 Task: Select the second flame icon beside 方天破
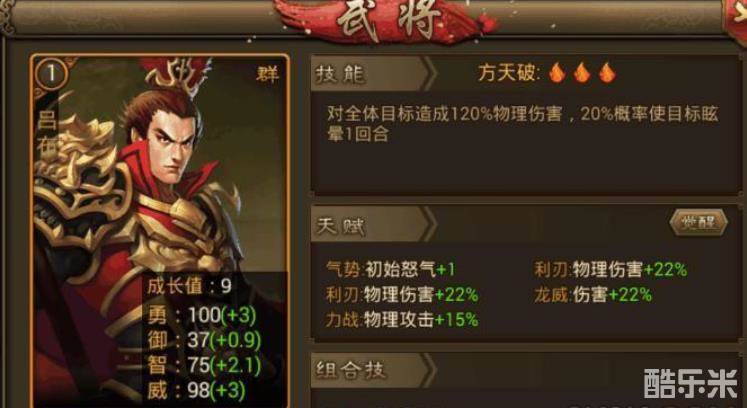pyautogui.click(x=582, y=73)
